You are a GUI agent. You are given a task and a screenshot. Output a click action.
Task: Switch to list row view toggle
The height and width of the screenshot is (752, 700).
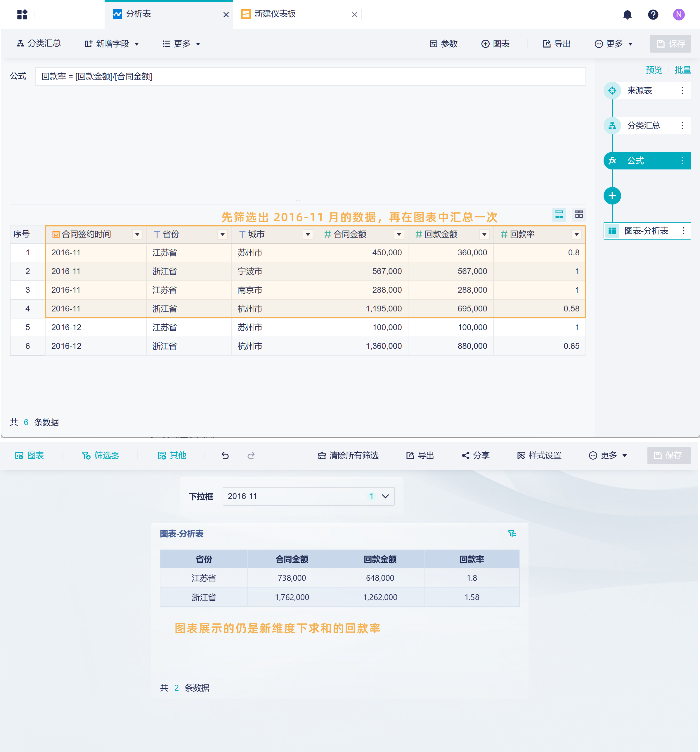(x=559, y=214)
